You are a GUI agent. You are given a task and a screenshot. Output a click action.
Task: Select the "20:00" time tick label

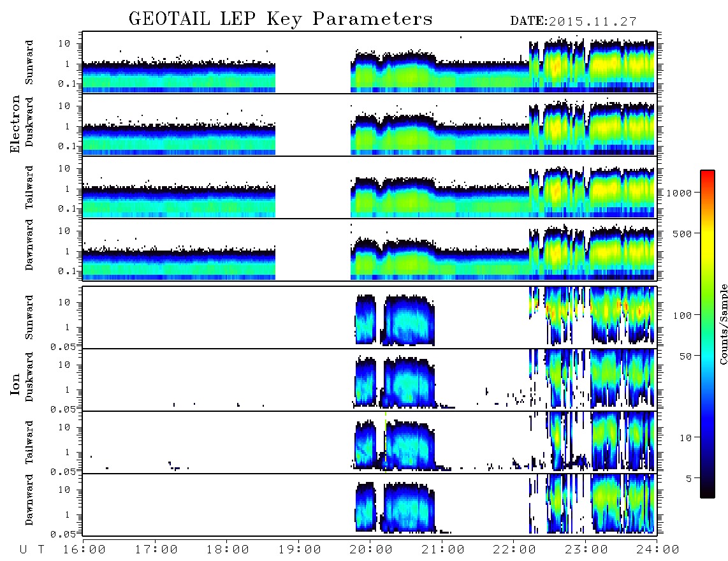372,550
